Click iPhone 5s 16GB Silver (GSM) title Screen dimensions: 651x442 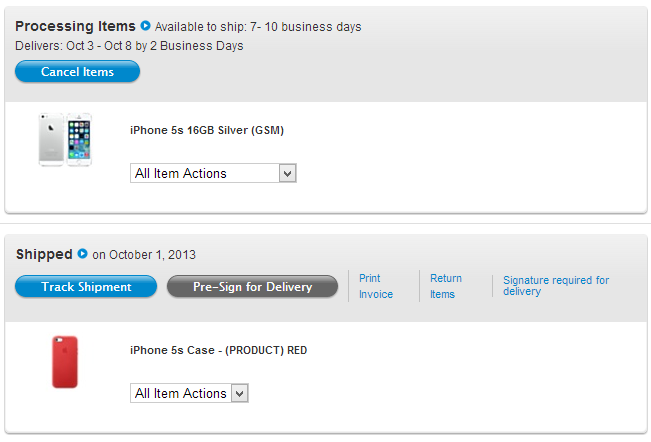pos(207,130)
